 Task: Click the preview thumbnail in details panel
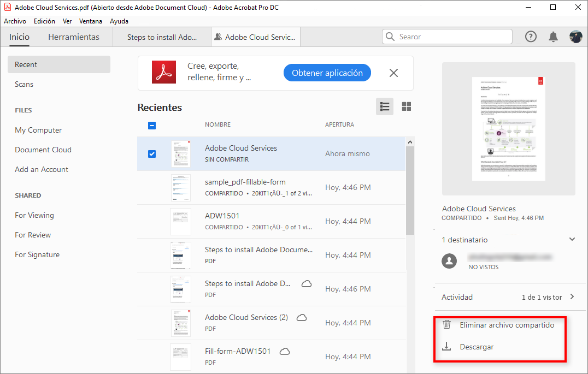coord(509,128)
